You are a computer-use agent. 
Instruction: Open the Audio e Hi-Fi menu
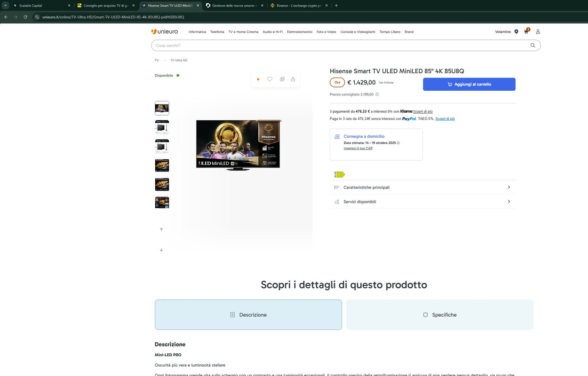(x=272, y=32)
